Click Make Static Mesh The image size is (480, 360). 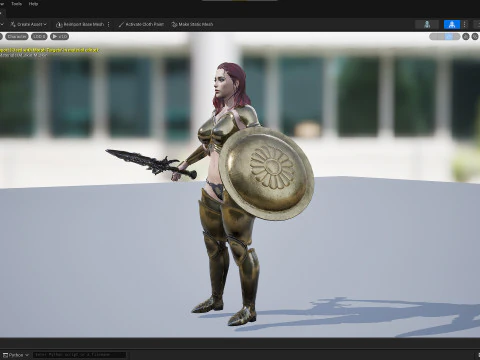click(192, 24)
